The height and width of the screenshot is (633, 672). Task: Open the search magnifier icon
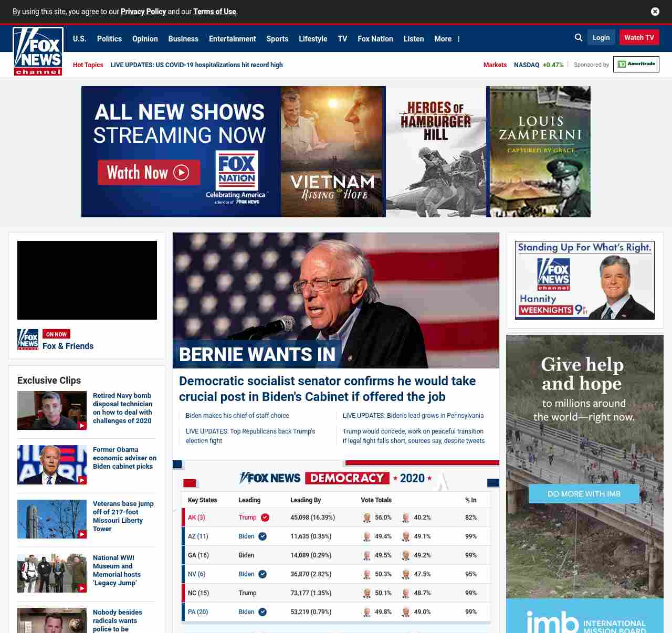(x=579, y=38)
